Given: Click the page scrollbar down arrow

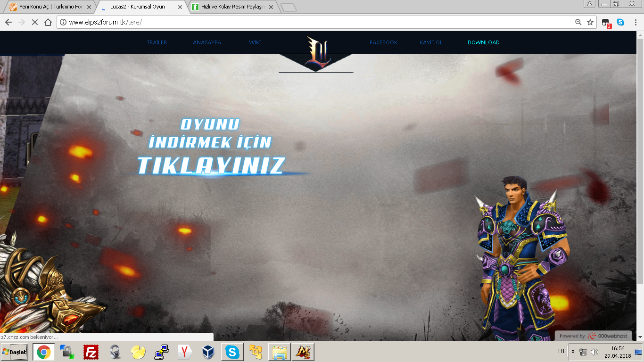Looking at the screenshot, I should (x=640, y=337).
